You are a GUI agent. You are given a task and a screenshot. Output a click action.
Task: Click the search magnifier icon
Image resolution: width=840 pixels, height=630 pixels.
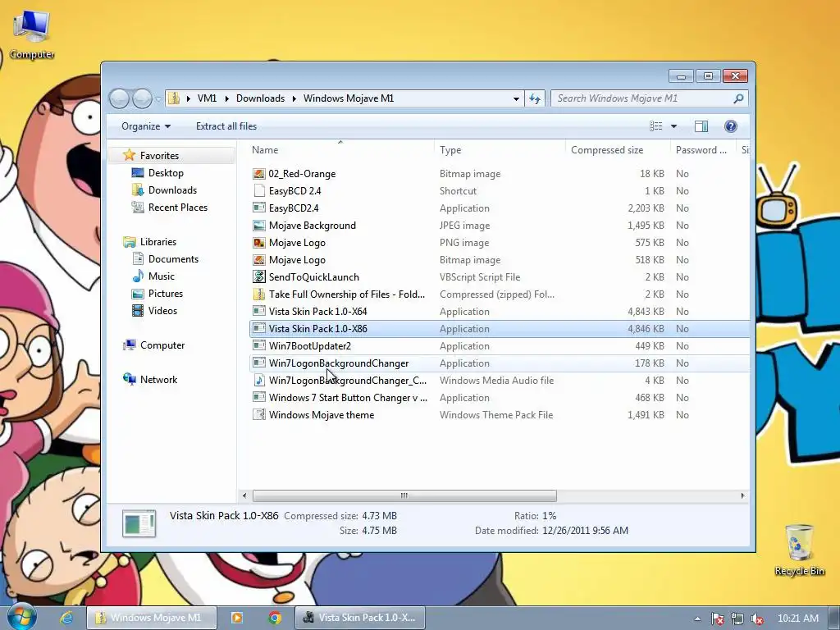pos(738,98)
